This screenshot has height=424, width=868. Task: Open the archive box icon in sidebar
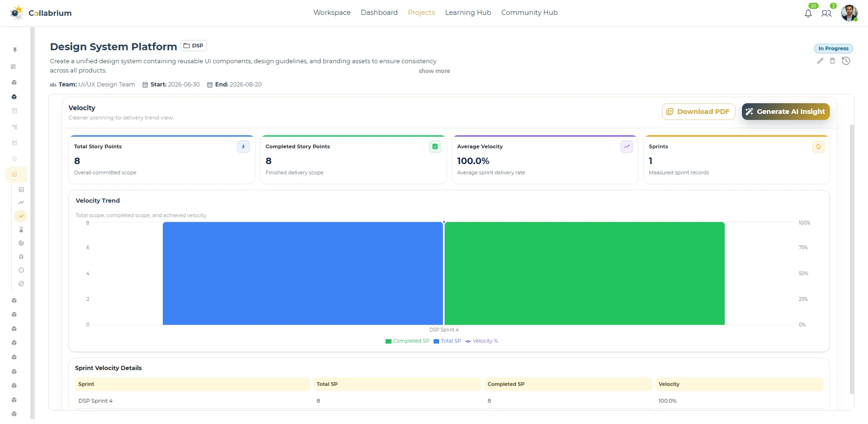click(x=14, y=111)
